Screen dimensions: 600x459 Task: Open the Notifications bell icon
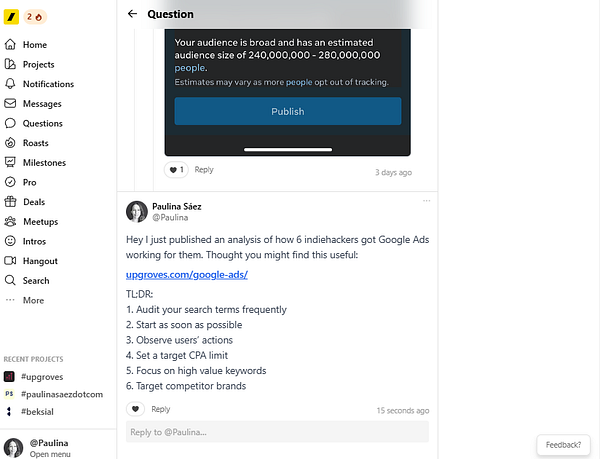coord(11,84)
